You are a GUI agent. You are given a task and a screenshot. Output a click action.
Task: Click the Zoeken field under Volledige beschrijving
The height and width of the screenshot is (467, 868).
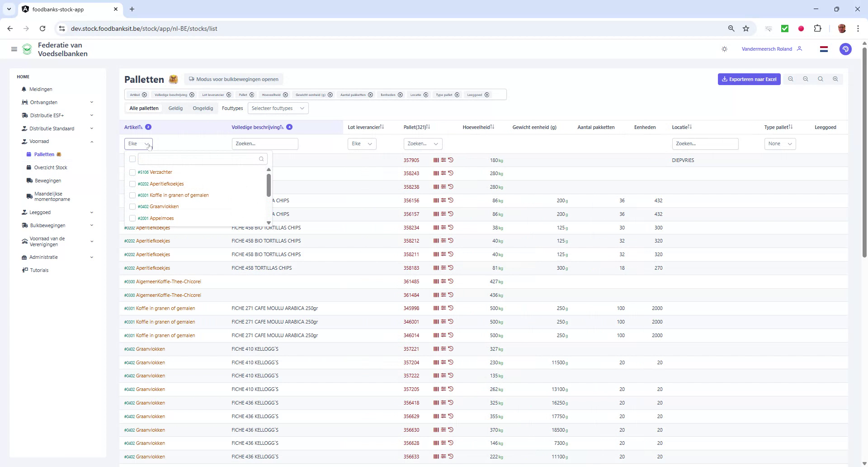265,143
